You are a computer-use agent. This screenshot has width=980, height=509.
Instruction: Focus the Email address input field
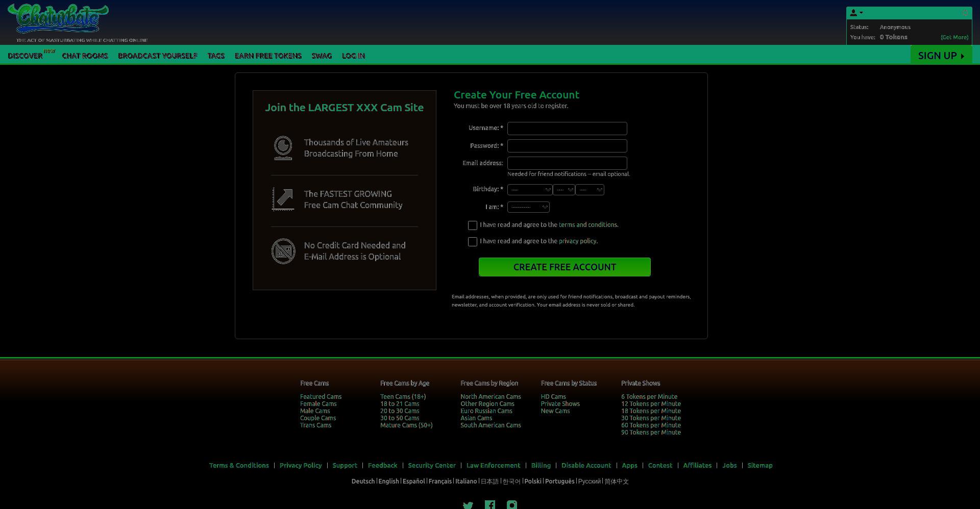pos(567,163)
